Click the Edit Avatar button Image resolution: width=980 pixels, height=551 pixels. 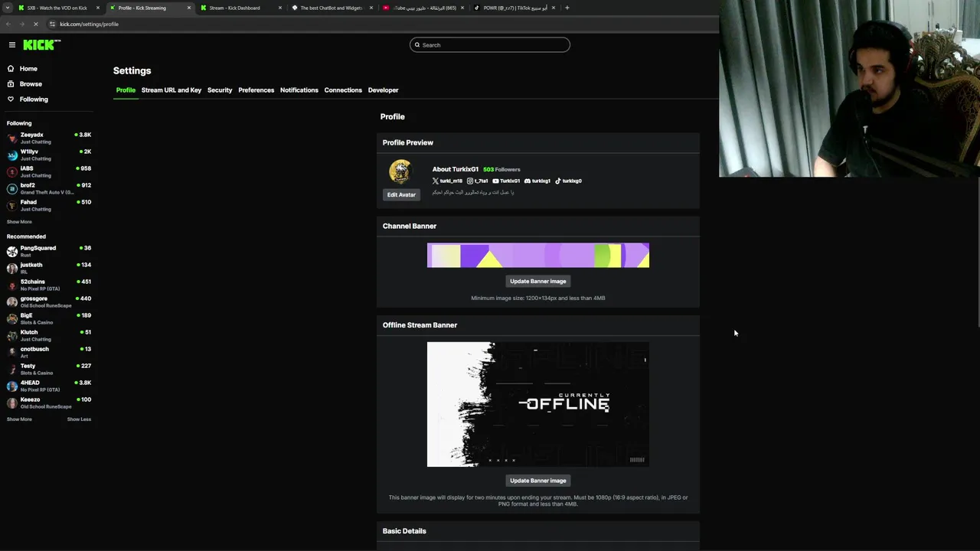[401, 195]
